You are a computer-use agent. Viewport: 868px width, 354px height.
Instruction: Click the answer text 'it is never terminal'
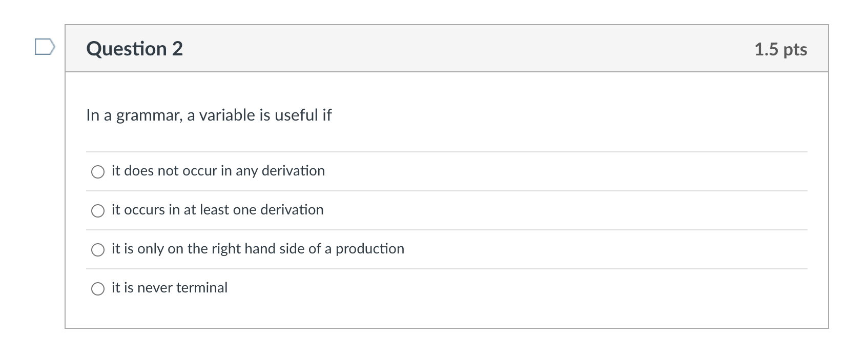169,288
